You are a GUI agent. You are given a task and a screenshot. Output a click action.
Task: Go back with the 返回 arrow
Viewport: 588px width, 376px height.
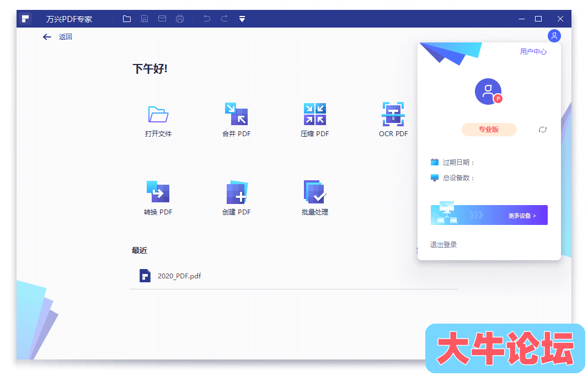tap(47, 37)
